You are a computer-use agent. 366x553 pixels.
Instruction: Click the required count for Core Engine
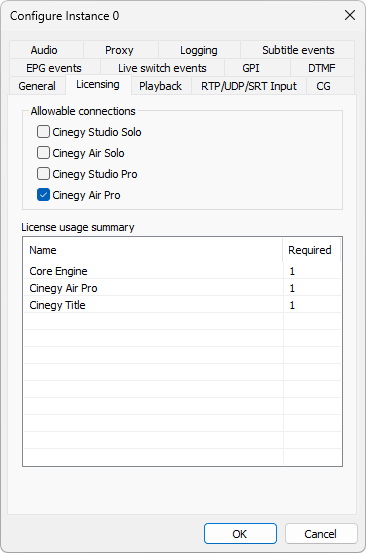tap(292, 271)
